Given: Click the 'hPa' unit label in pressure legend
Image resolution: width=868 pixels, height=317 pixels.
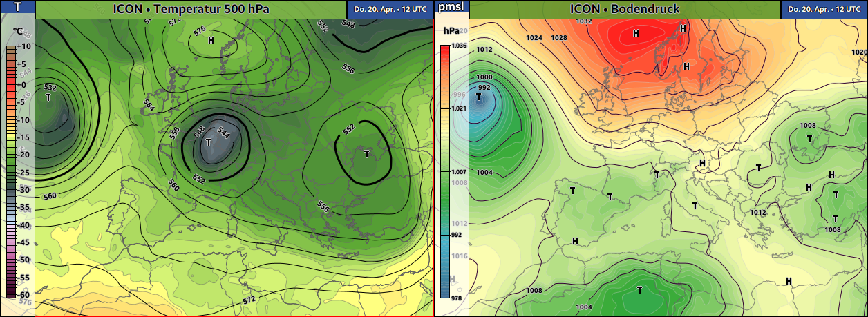Looking at the screenshot, I should [451, 31].
